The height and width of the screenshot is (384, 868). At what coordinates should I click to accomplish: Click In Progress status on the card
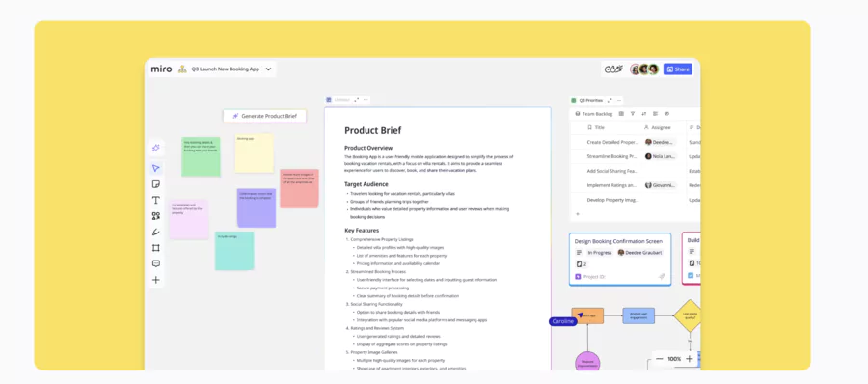pos(600,252)
